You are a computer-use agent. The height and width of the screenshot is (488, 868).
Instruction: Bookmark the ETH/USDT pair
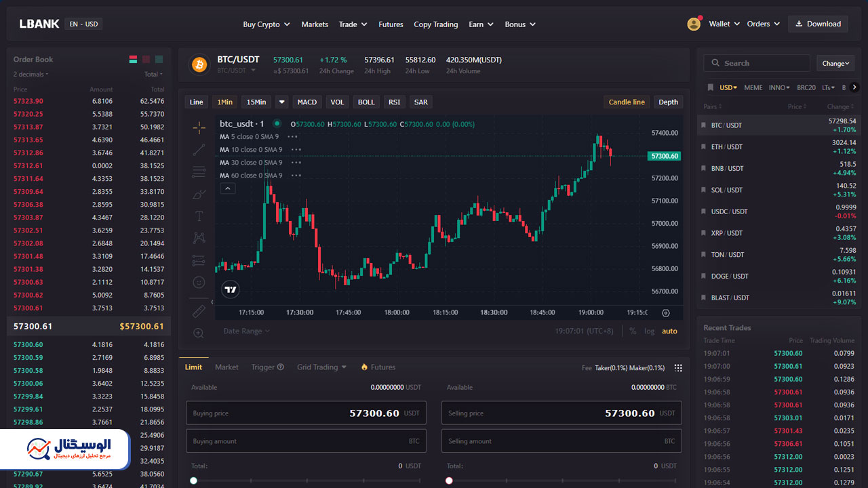(x=704, y=147)
